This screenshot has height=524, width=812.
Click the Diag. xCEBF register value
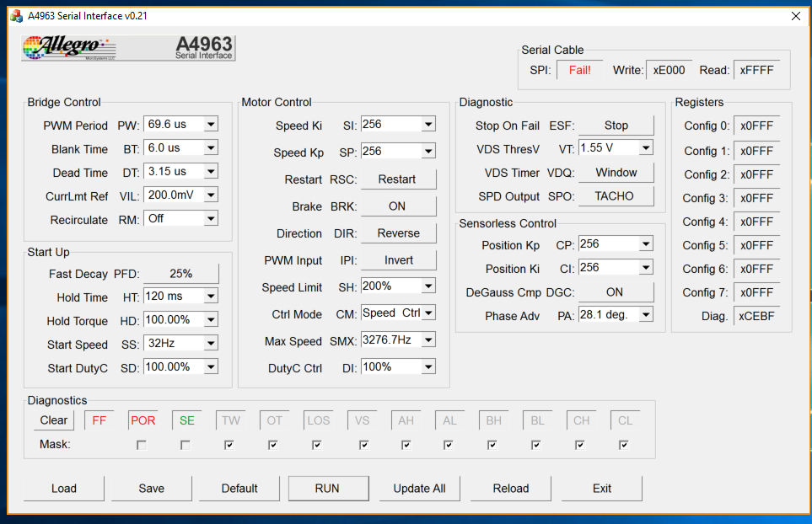click(x=756, y=316)
